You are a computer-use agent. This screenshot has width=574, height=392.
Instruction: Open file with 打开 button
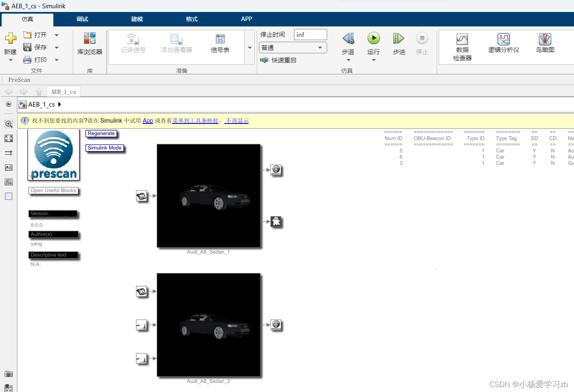36,35
